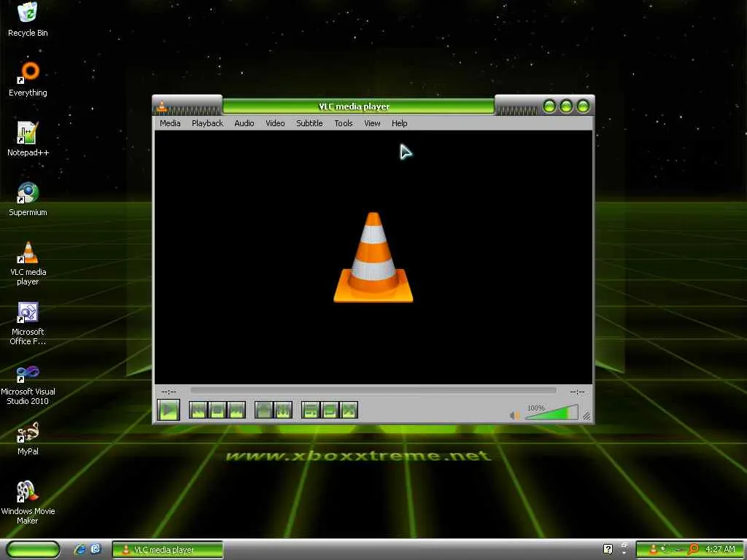Screen dimensions: 747x560
Task: Select the Recycle Bin desktop icon
Action: tap(28, 20)
